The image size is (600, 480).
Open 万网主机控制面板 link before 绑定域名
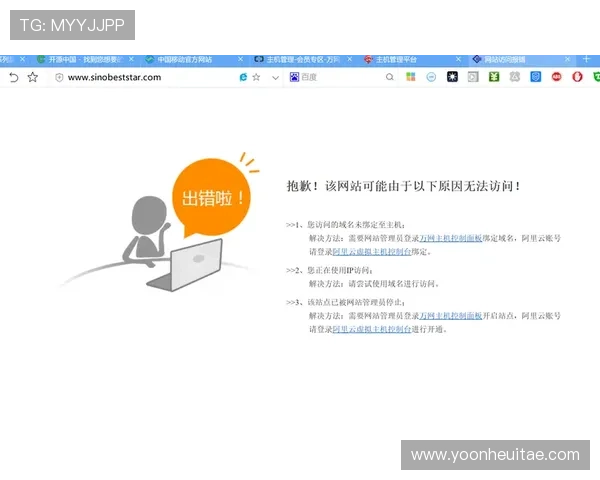click(x=450, y=238)
